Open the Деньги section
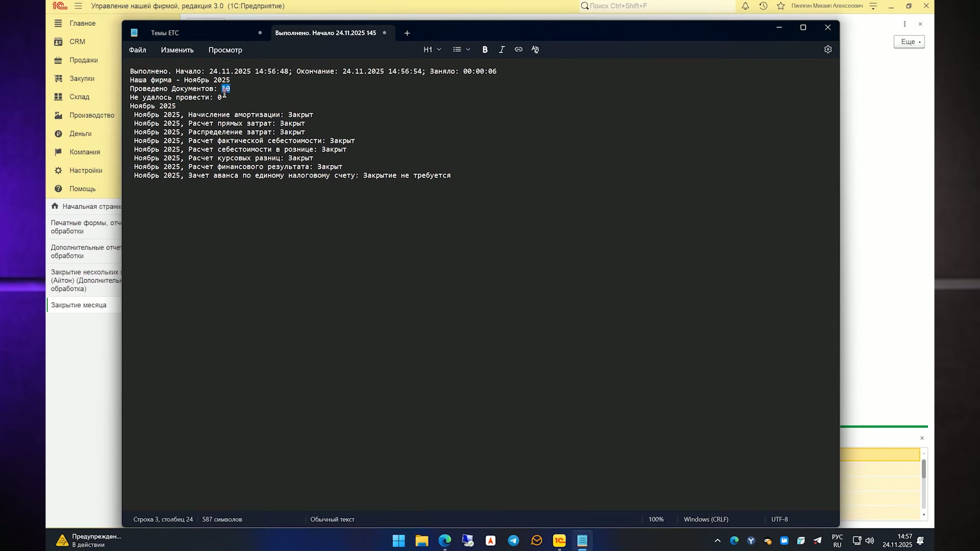This screenshot has height=551, width=980. (x=81, y=134)
